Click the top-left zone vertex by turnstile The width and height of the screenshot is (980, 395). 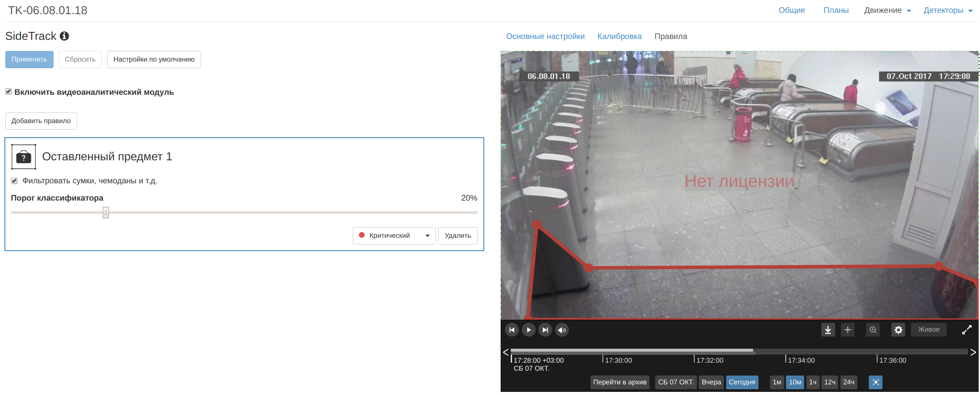[x=537, y=225]
